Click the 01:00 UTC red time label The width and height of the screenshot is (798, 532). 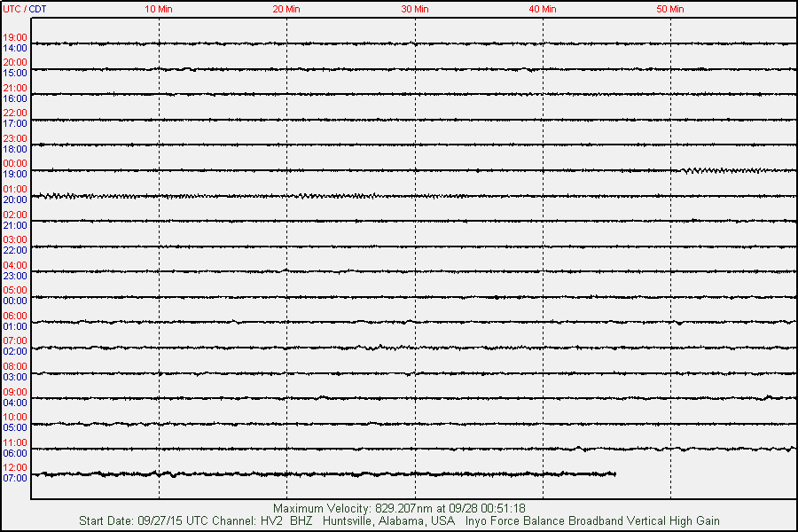(x=15, y=189)
